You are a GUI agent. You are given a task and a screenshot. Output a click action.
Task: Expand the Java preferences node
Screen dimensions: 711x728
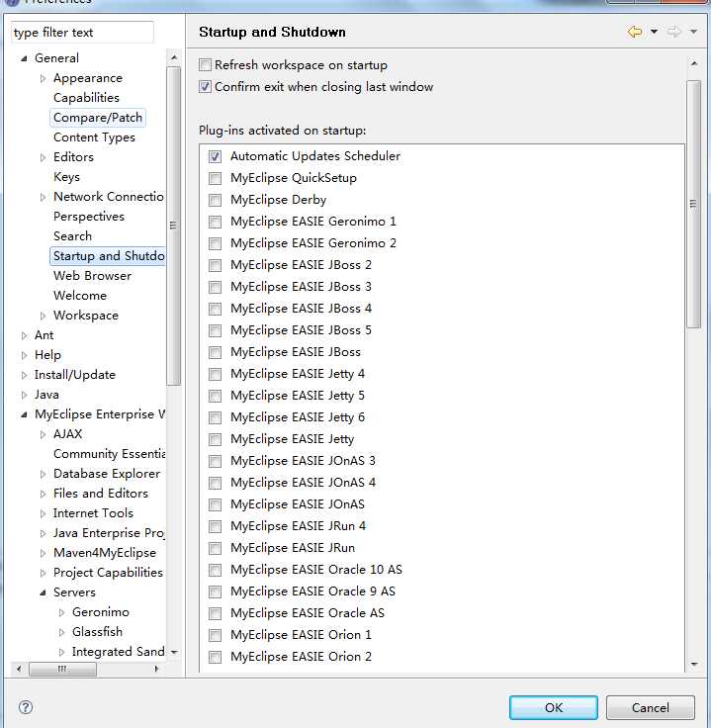(x=24, y=395)
